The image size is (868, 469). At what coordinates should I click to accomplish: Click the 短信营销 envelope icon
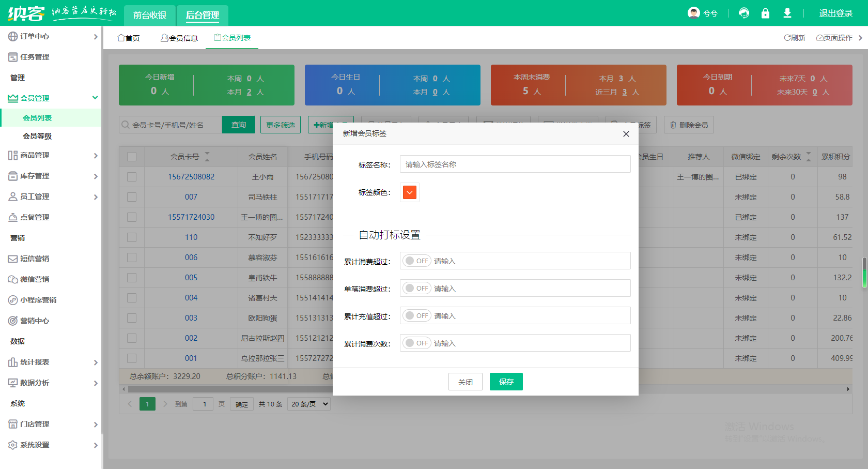click(x=13, y=259)
